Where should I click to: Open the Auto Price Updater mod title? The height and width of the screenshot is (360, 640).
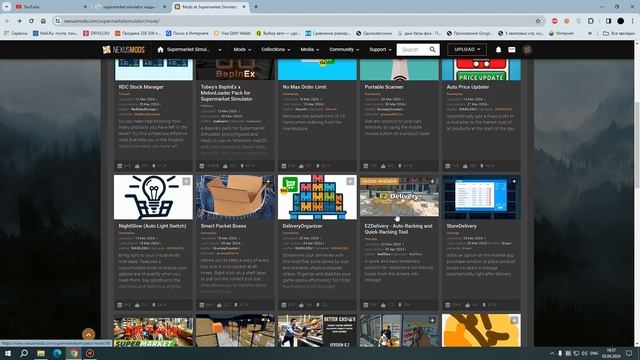[468, 87]
